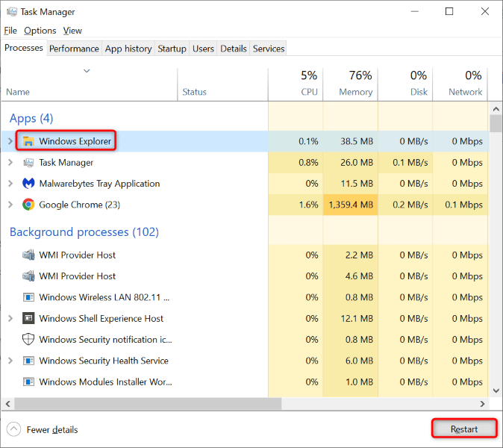Click the vertical scrollbar down arrow
This screenshot has width=503, height=448.
click(x=495, y=391)
